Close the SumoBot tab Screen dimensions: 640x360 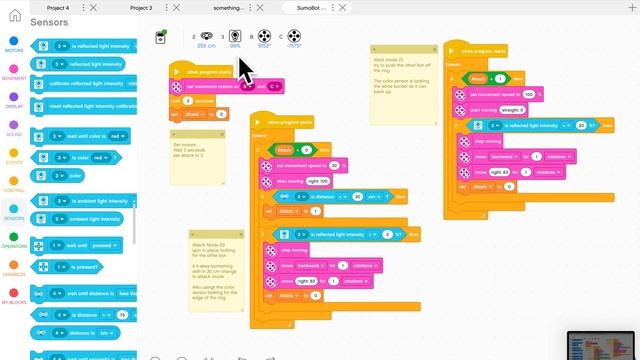tap(343, 8)
